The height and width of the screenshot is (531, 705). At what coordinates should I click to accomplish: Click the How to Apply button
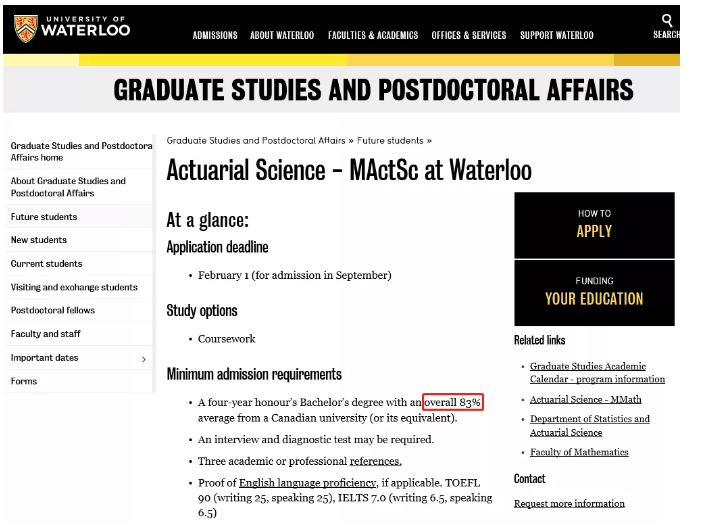[x=594, y=225]
